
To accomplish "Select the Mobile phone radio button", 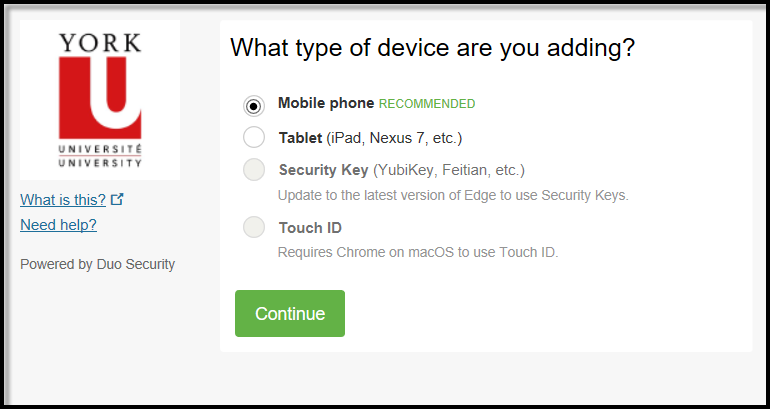I will coord(254,106).
